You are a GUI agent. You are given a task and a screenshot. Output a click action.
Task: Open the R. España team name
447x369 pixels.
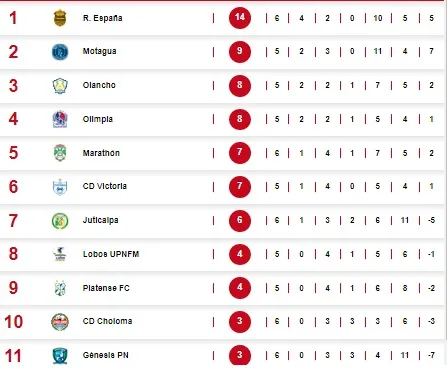(102, 18)
